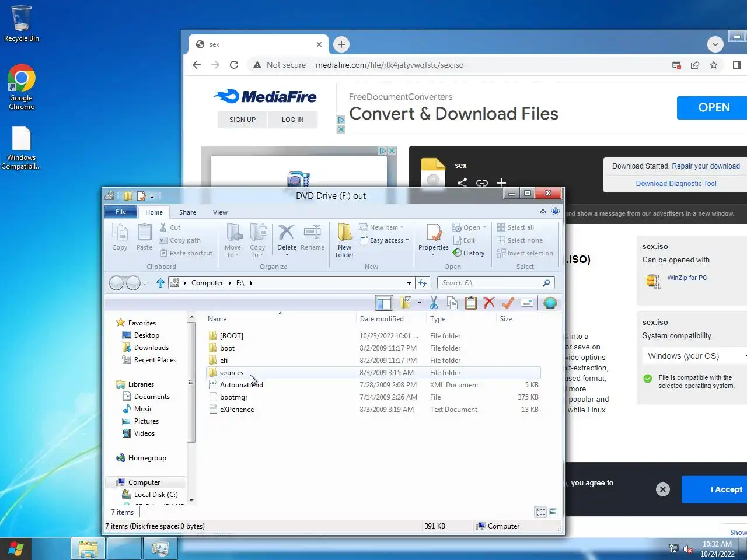Select the sex Chrome tab
Viewport: 747px width, 560px height.
259,44
